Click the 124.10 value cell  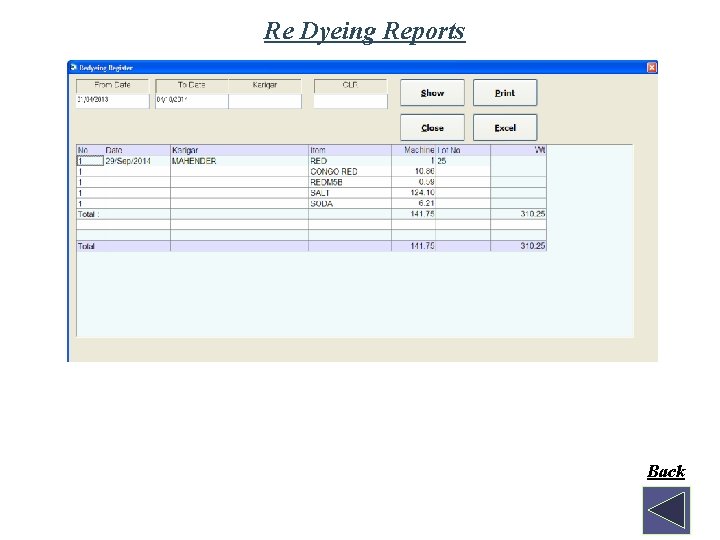(413, 193)
